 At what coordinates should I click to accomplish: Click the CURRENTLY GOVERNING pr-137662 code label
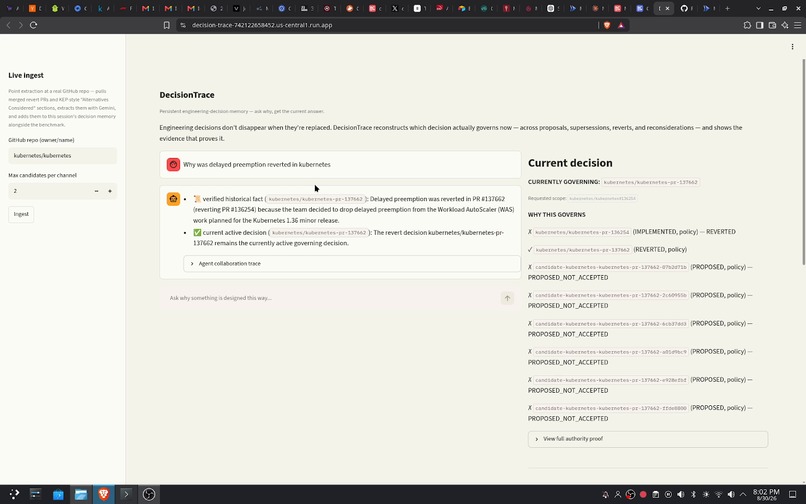pos(650,182)
